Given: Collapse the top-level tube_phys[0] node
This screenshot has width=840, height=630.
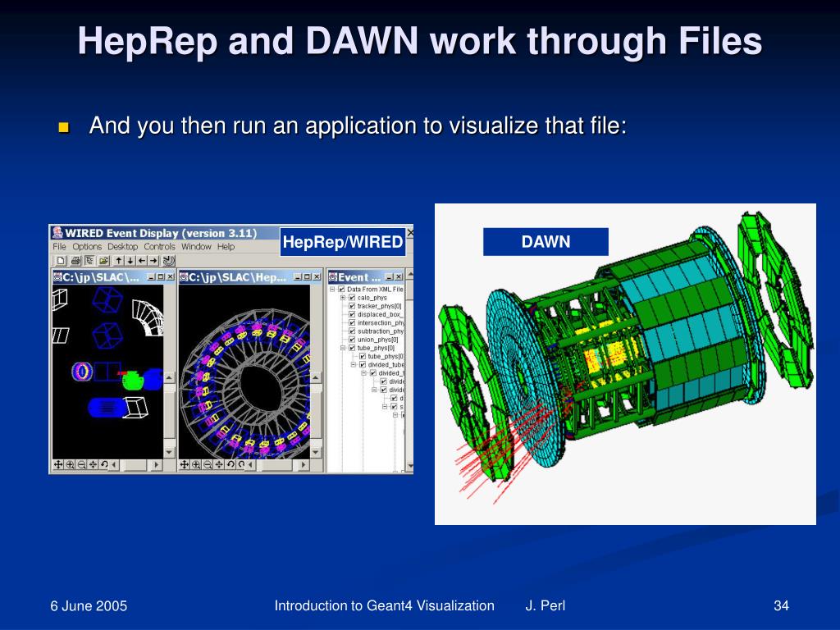Looking at the screenshot, I should tap(343, 348).
